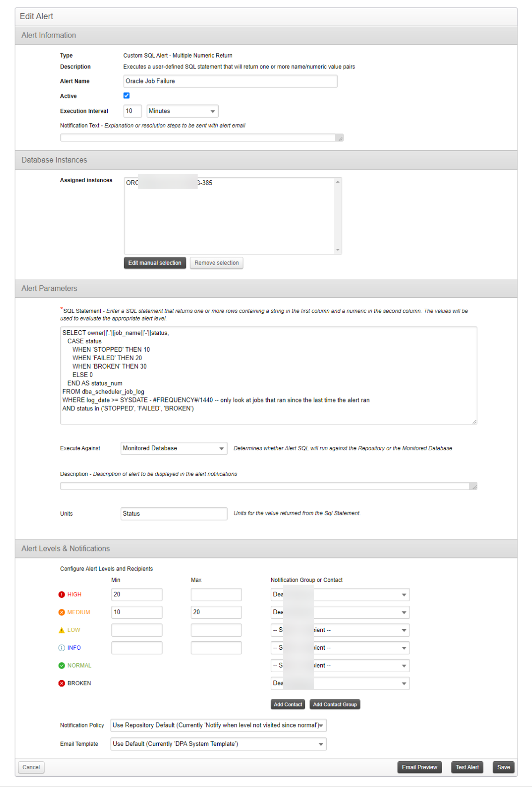This screenshot has width=532, height=787.
Task: Click the green NORMAL checkmark icon
Action: 61,666
